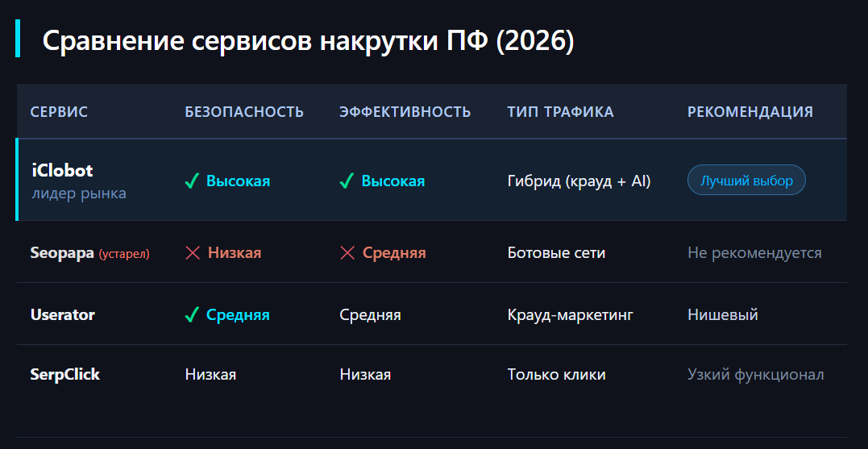Image resolution: width=868 pixels, height=449 pixels.
Task: Click the red (устарел) label
Action: 124,254
